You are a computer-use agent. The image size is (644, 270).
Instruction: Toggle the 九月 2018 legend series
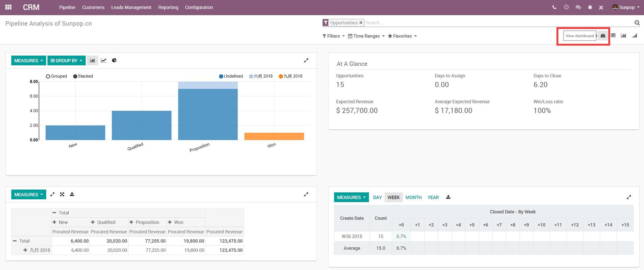pyautogui.click(x=290, y=76)
